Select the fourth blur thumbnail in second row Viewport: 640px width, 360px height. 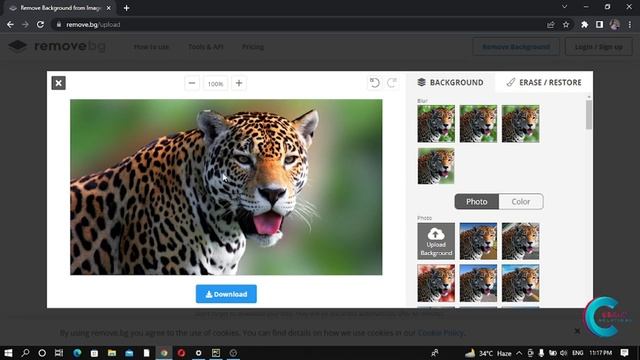tap(436, 166)
